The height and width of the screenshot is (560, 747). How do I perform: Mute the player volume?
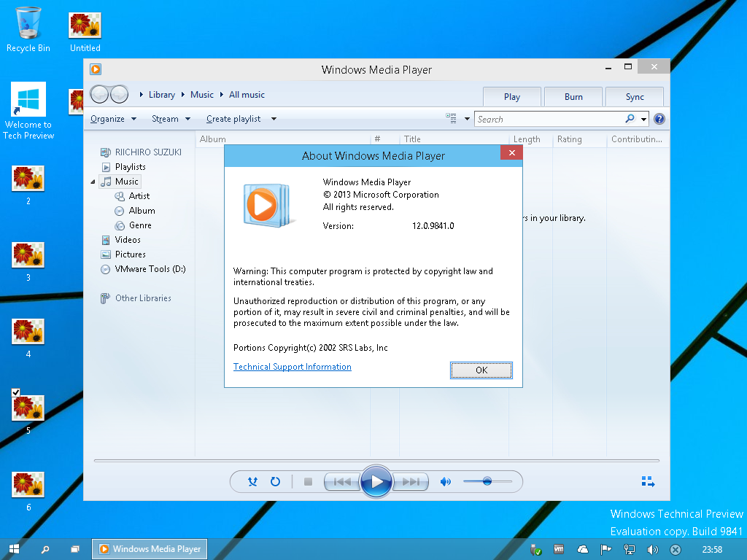tap(446, 482)
